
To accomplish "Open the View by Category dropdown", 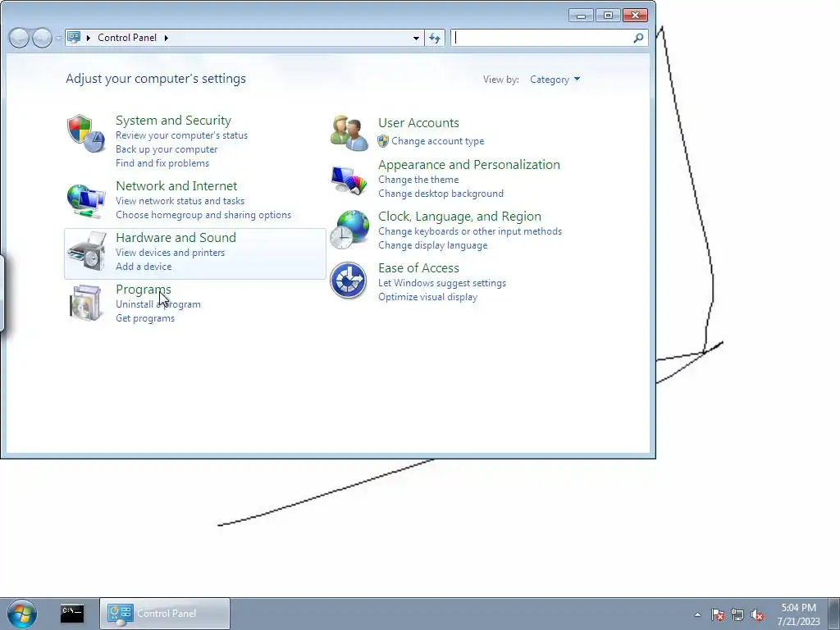I will pyautogui.click(x=555, y=80).
